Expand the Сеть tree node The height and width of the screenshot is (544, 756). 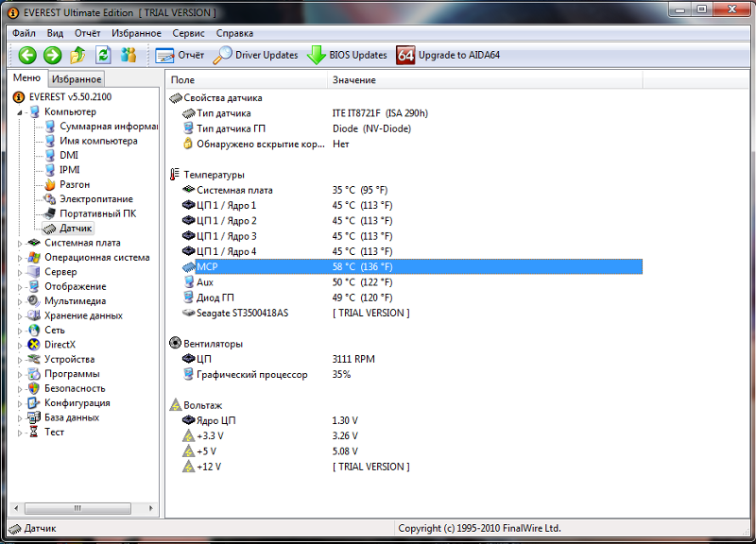[20, 331]
